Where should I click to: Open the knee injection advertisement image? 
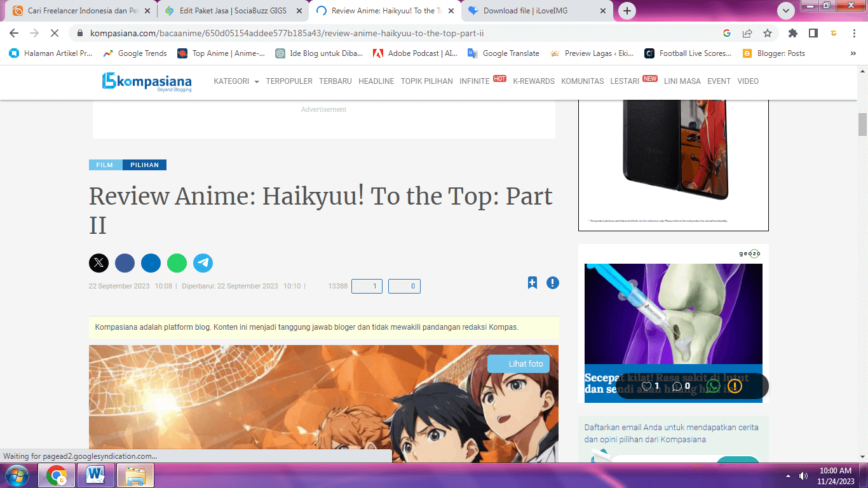click(x=674, y=314)
